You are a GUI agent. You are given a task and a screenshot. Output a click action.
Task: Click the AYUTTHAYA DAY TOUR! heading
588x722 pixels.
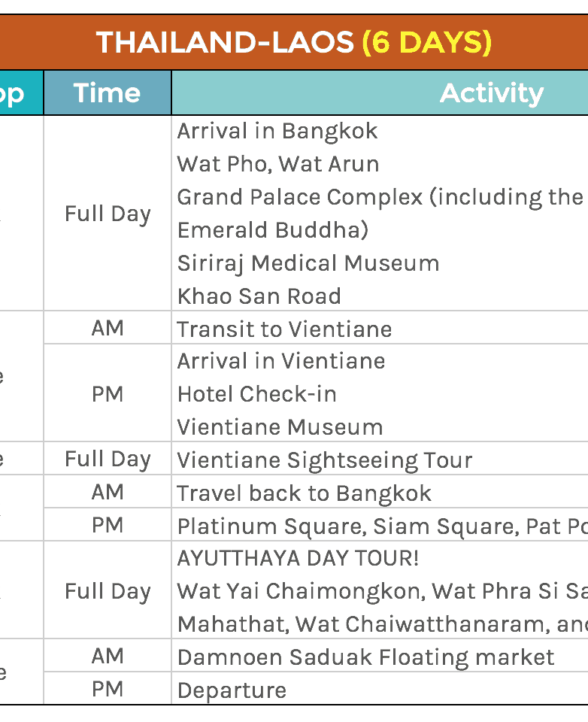click(298, 559)
